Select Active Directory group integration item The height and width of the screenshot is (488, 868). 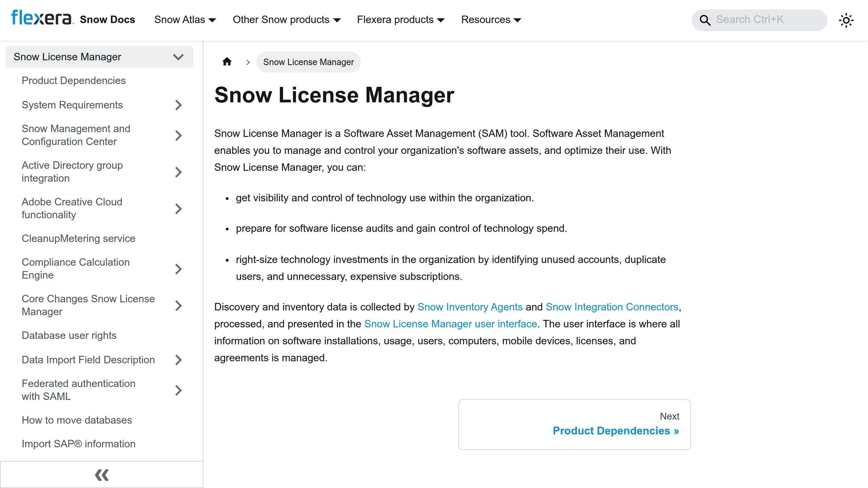(x=72, y=172)
